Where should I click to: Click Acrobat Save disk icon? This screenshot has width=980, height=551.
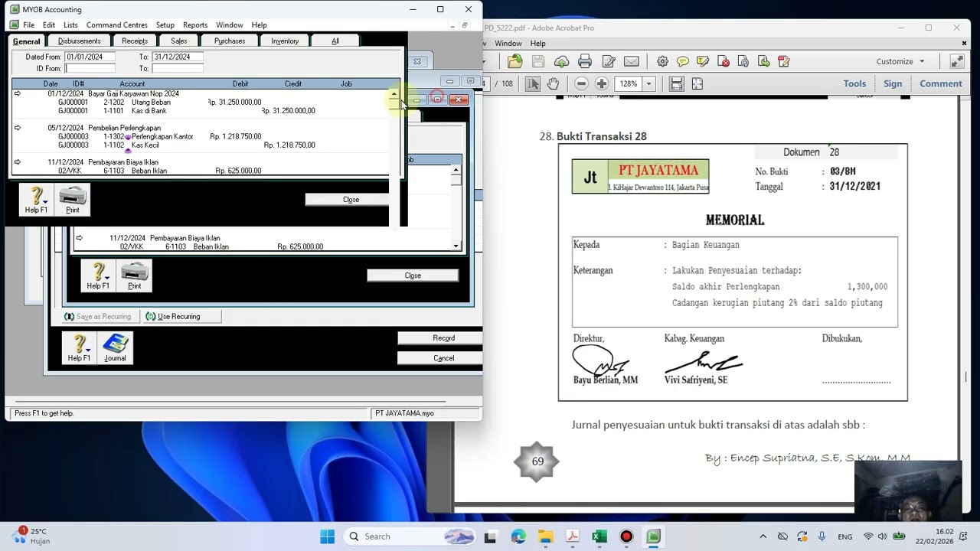click(x=538, y=61)
